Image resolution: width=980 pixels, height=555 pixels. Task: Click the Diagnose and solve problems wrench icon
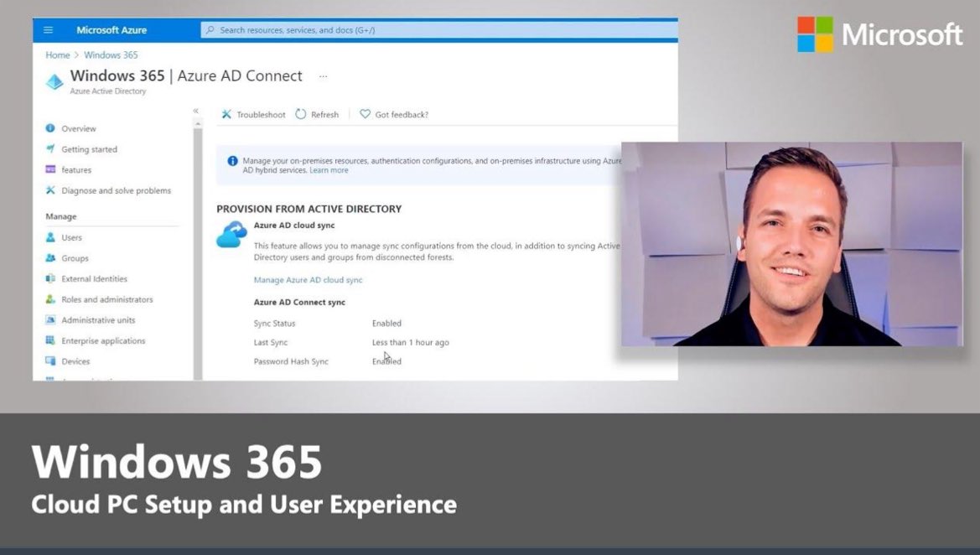pyautogui.click(x=50, y=190)
